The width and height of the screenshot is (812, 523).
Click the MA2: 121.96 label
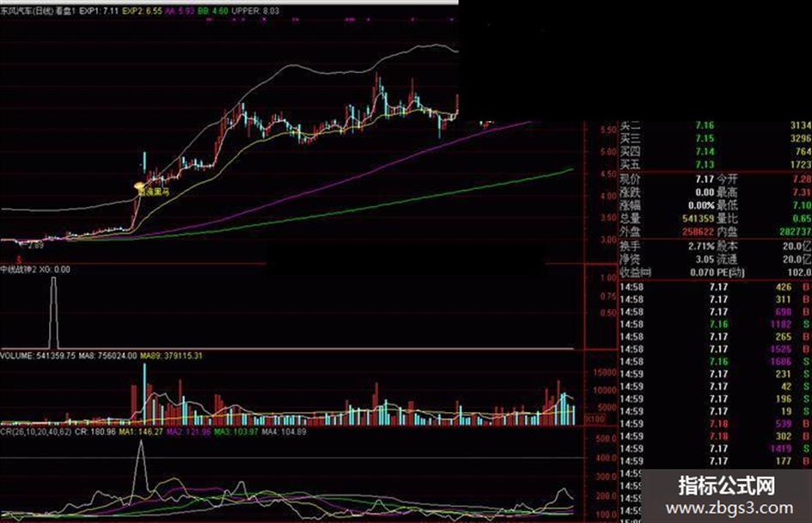pos(188,431)
